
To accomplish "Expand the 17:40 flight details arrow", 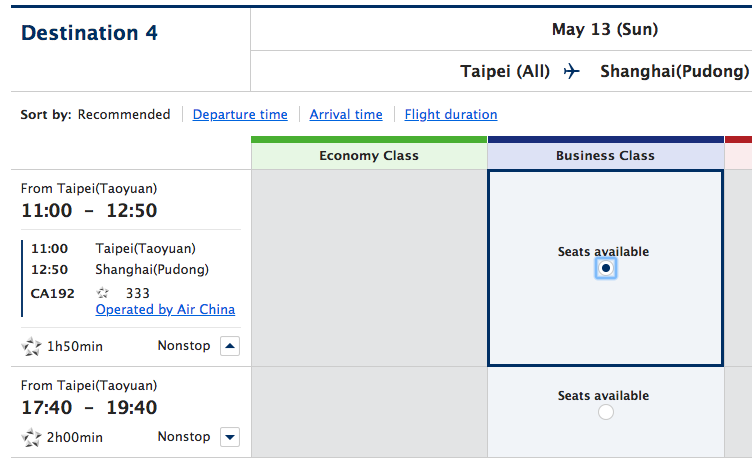I will [x=230, y=437].
